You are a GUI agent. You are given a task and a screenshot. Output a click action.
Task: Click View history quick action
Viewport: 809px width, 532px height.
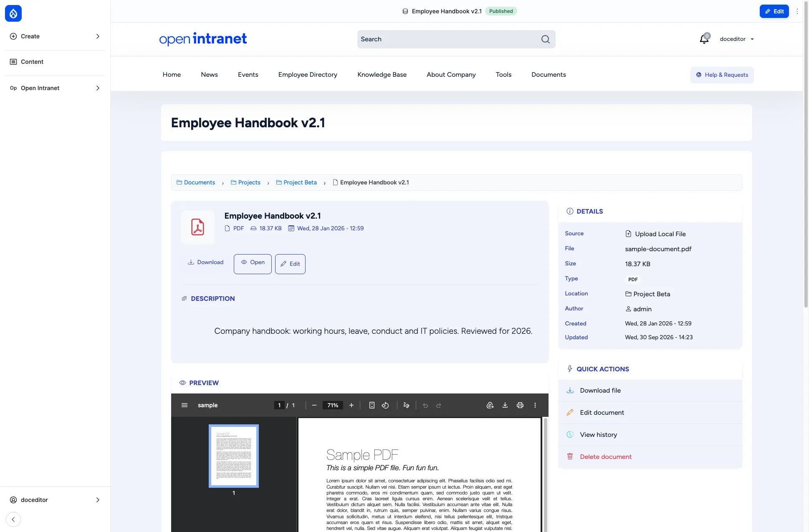point(650,435)
